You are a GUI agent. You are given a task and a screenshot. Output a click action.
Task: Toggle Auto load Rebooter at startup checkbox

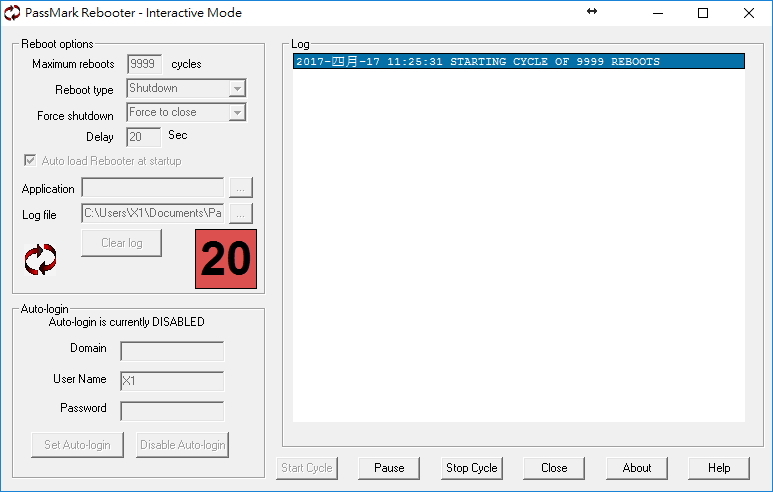(x=30, y=160)
